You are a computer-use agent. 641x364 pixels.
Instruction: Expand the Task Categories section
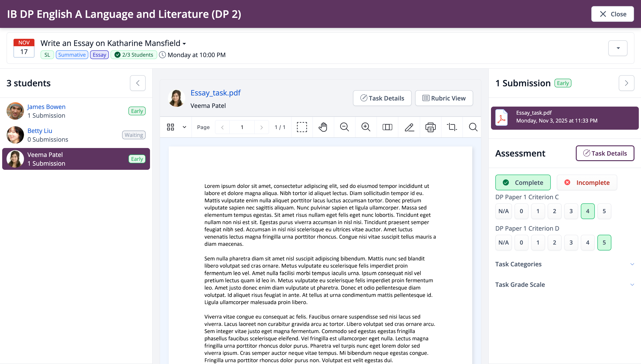coord(564,264)
